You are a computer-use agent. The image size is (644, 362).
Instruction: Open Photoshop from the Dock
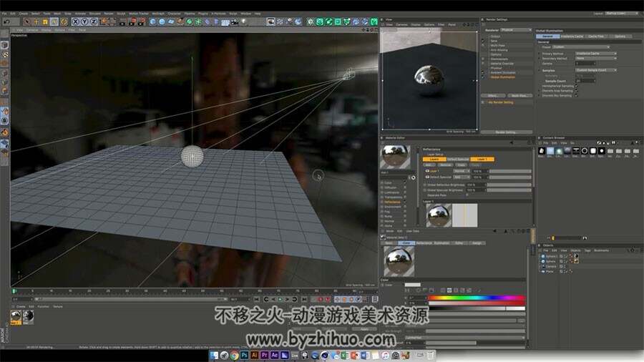[x=245, y=355]
